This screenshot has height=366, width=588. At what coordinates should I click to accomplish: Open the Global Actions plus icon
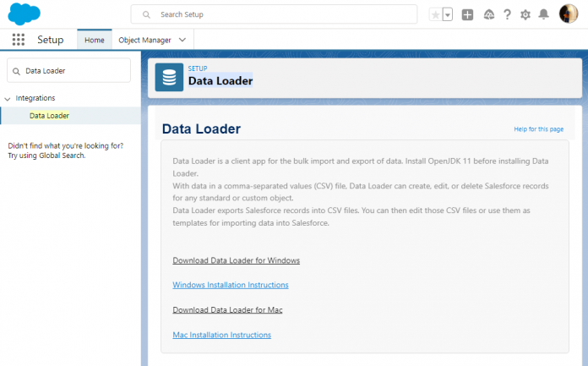tap(467, 14)
